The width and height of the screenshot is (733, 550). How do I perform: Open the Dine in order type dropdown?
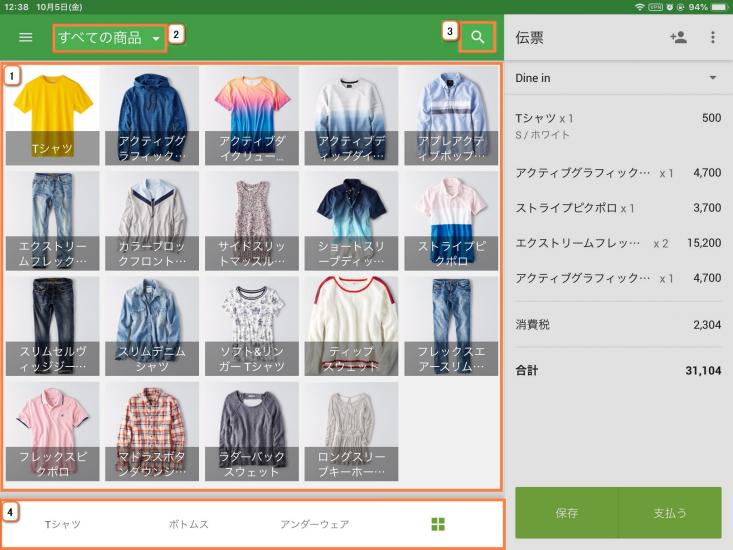[x=616, y=78]
